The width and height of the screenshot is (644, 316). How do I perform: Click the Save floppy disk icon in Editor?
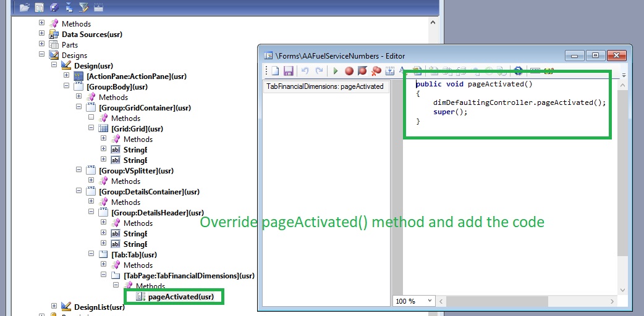tap(289, 71)
